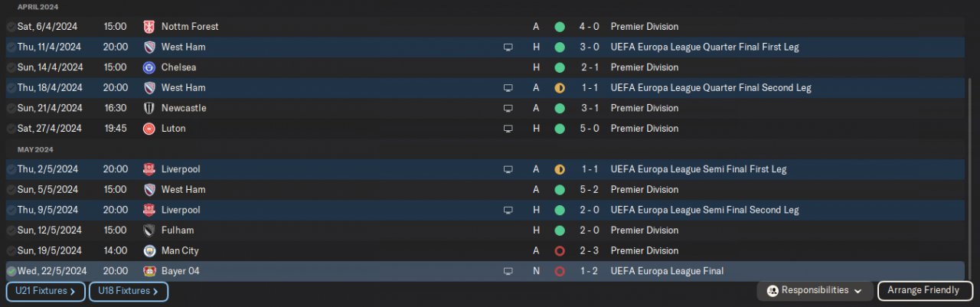Click the Nottm Forest club badge
980x307 pixels.
[149, 27]
